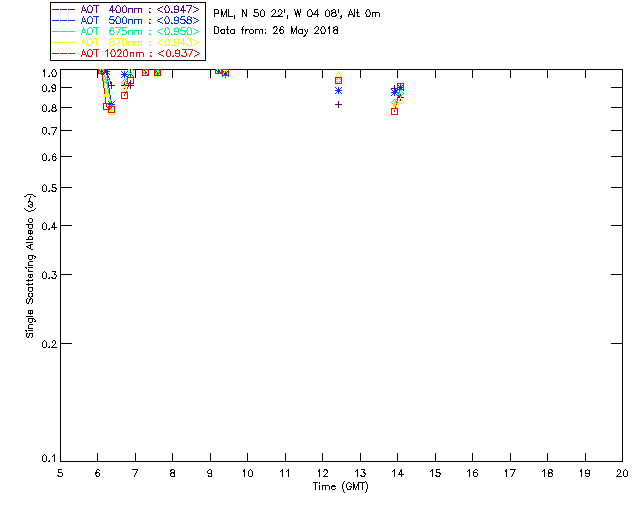
Task: Click the x-axis tick label 13
Action: click(x=360, y=473)
